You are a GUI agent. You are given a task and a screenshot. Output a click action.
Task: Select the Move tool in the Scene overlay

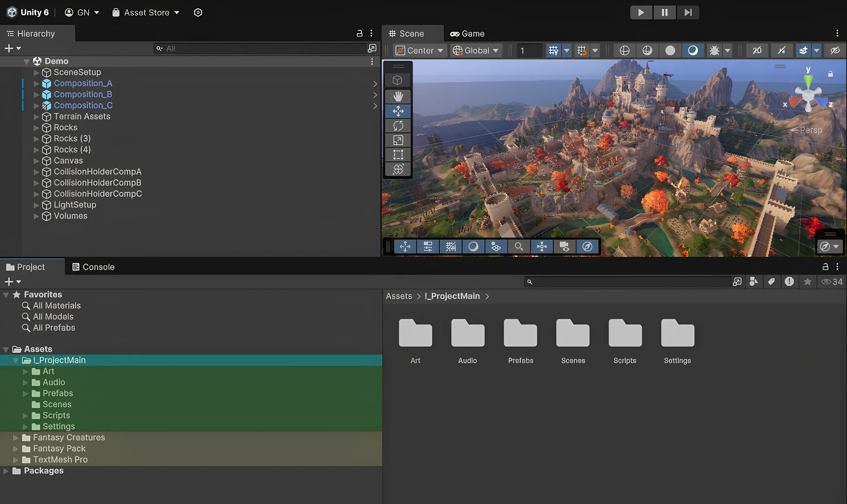point(398,111)
